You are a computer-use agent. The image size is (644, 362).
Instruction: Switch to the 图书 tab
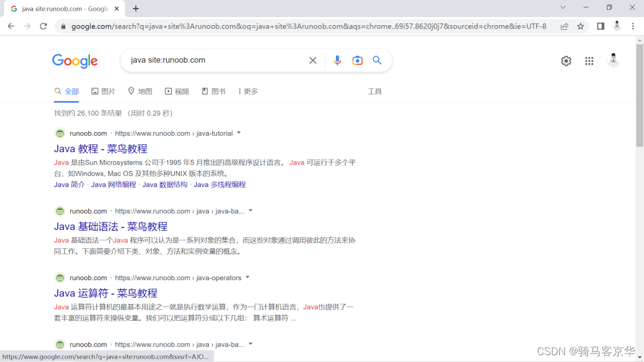[214, 92]
